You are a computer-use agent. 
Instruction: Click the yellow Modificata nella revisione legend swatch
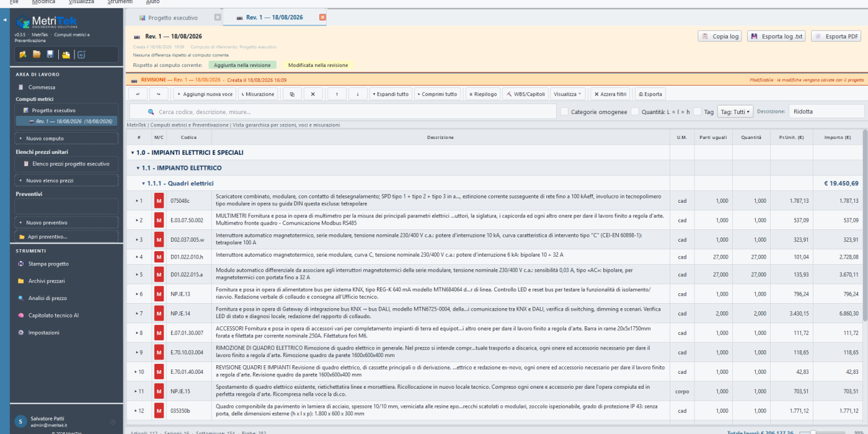click(x=318, y=65)
